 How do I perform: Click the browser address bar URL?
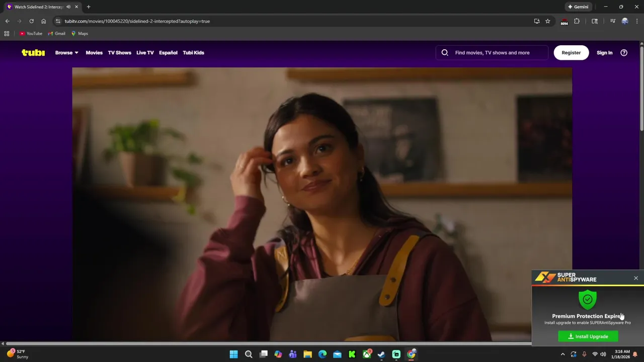tap(137, 21)
